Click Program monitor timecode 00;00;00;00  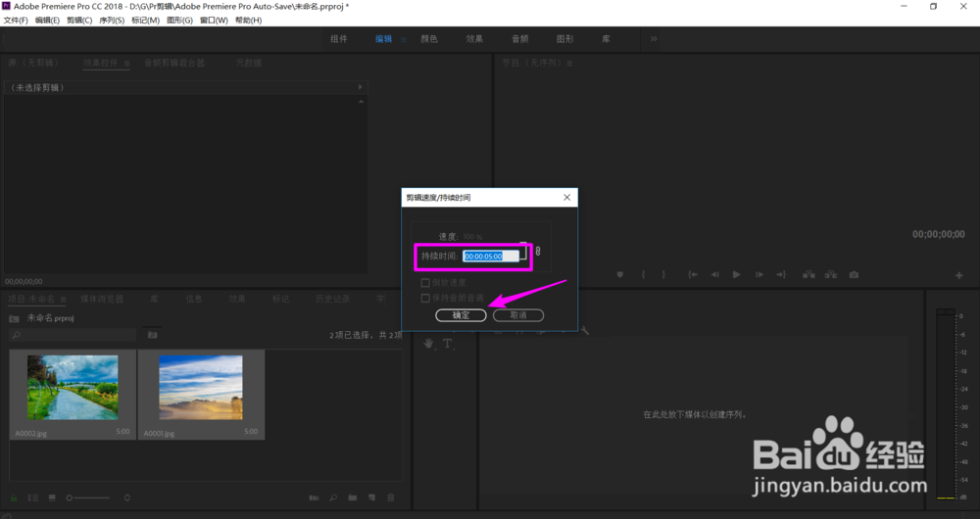pyautogui.click(x=939, y=234)
